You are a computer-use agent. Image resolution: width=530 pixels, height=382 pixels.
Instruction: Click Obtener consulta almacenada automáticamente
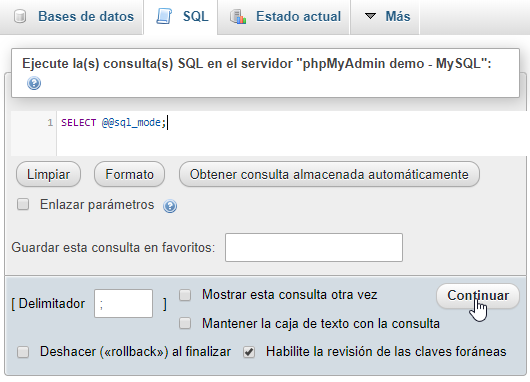[329, 174]
